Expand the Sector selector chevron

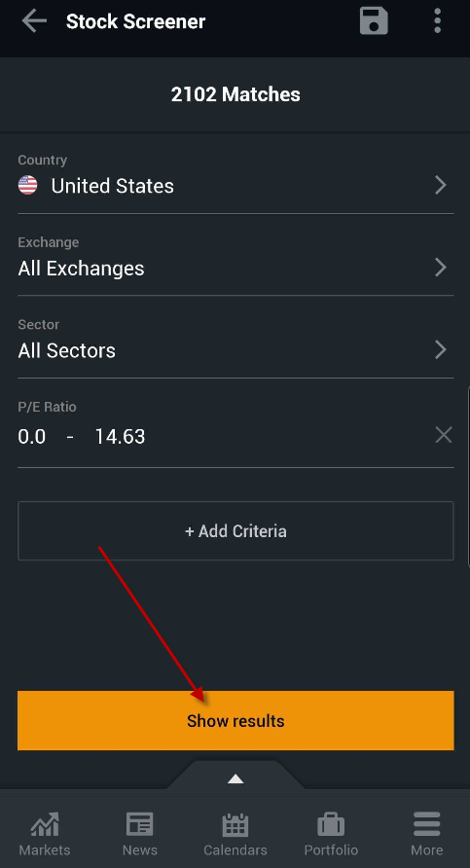click(x=441, y=349)
